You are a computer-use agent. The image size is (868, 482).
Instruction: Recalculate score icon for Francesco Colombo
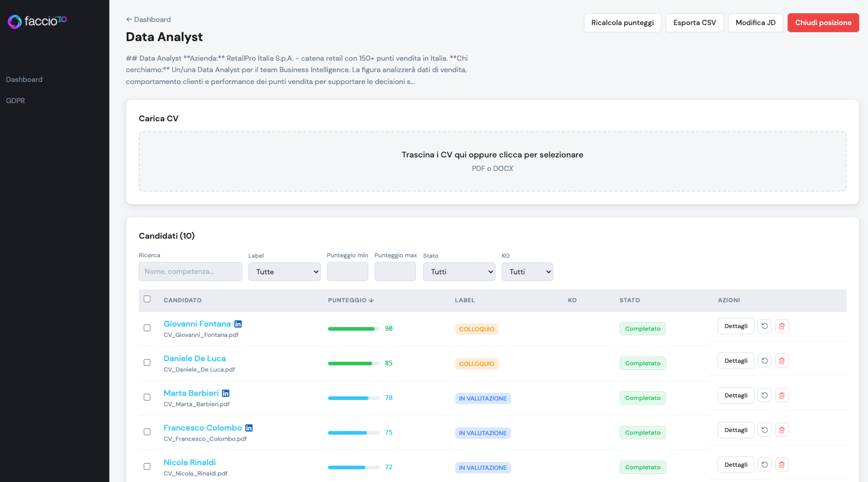tap(764, 430)
